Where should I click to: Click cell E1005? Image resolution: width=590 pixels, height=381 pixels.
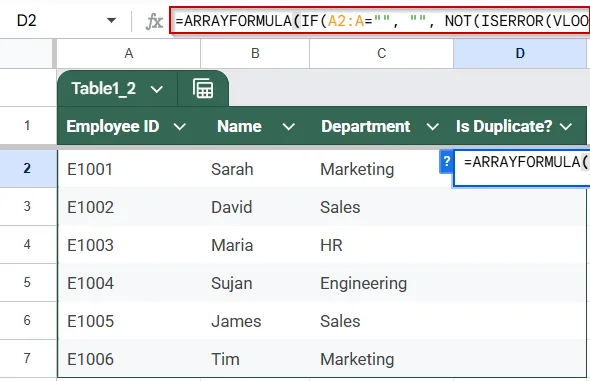[x=129, y=321]
